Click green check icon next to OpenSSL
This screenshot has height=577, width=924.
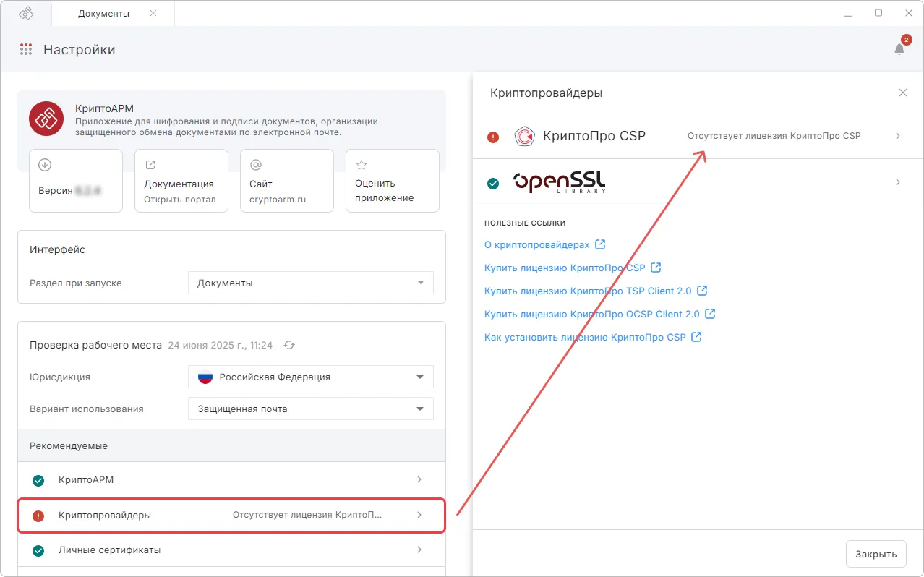[x=493, y=183]
